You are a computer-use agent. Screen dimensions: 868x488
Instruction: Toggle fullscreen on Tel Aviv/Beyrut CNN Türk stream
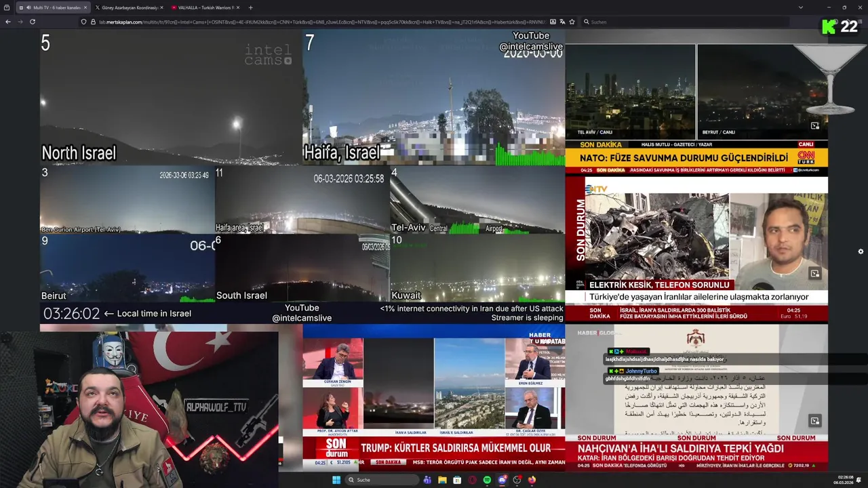[x=815, y=126]
